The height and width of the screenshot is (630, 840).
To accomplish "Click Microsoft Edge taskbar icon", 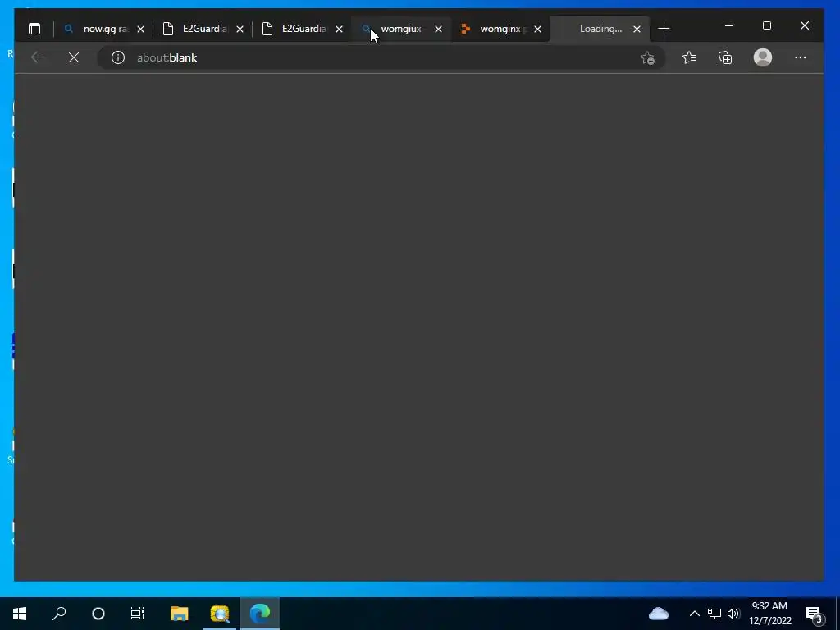I will coord(260,614).
